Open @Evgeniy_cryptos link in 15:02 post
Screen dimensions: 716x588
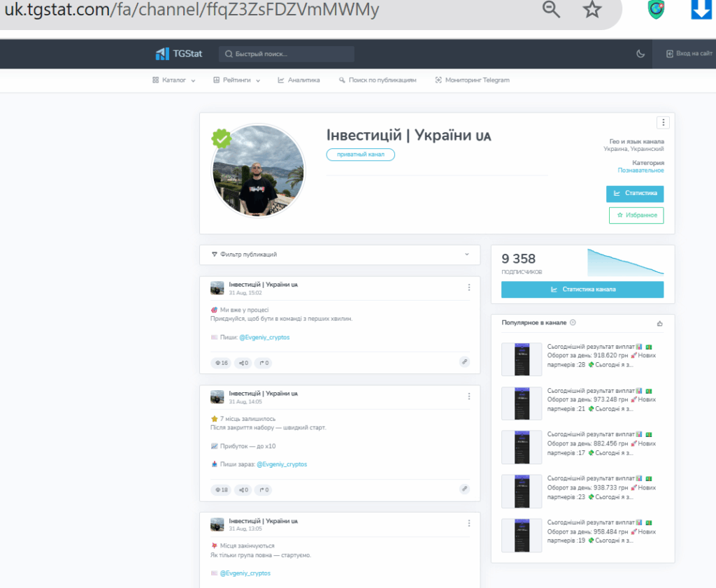pos(264,338)
